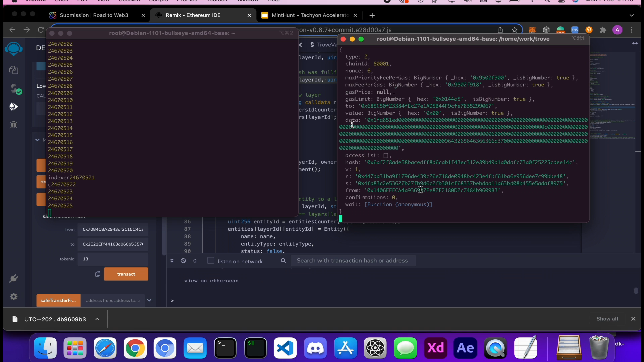This screenshot has height=362, width=644.
Task: Focus the safeTransferFrom 'to' address field
Action: 113,244
